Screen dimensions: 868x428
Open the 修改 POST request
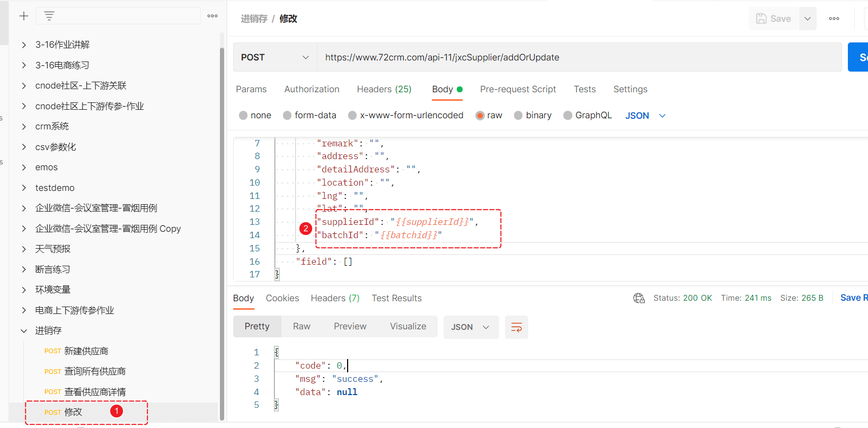coord(63,412)
